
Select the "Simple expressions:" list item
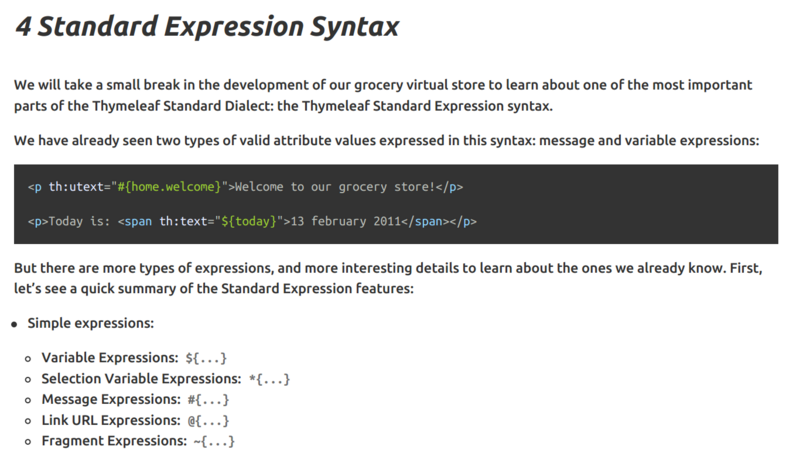(90, 323)
